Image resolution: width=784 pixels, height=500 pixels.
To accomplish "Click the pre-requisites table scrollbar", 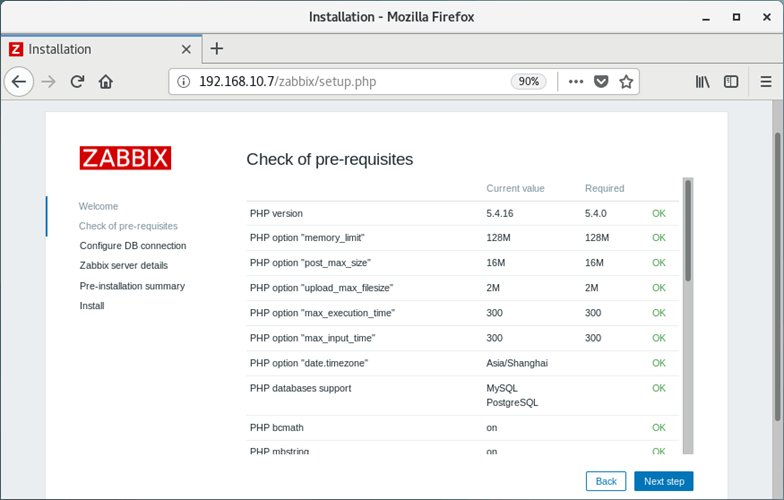I will 688,316.
